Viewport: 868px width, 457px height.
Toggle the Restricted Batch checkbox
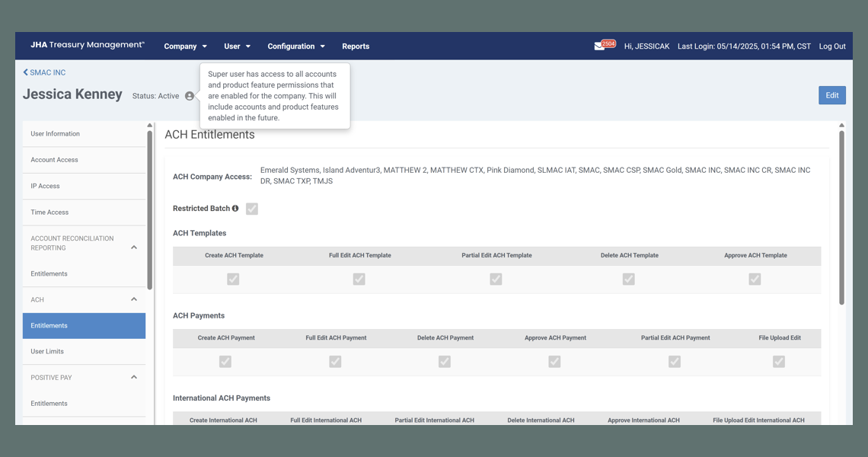(252, 209)
